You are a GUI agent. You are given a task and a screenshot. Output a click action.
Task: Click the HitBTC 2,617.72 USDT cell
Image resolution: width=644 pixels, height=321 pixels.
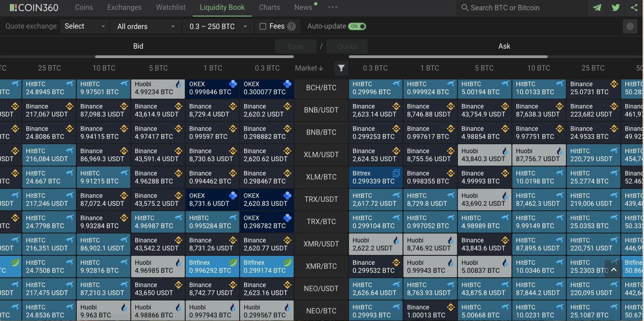(376, 200)
